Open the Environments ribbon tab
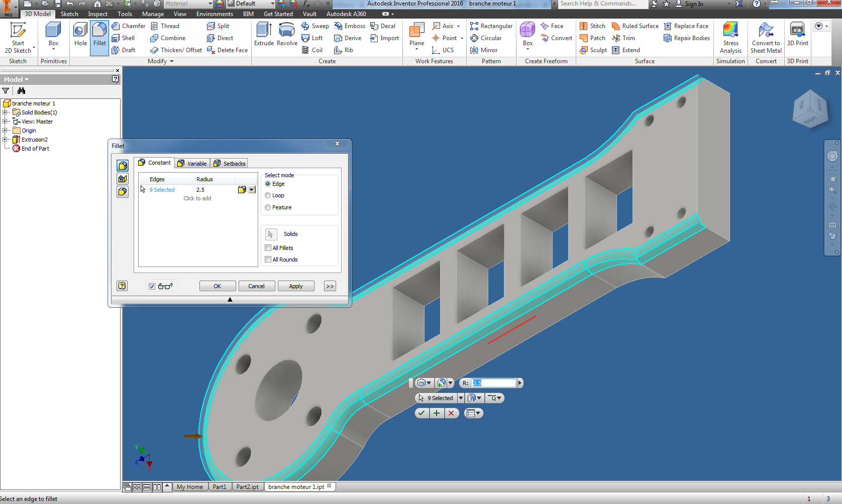Image resolution: width=842 pixels, height=504 pixels. [215, 14]
